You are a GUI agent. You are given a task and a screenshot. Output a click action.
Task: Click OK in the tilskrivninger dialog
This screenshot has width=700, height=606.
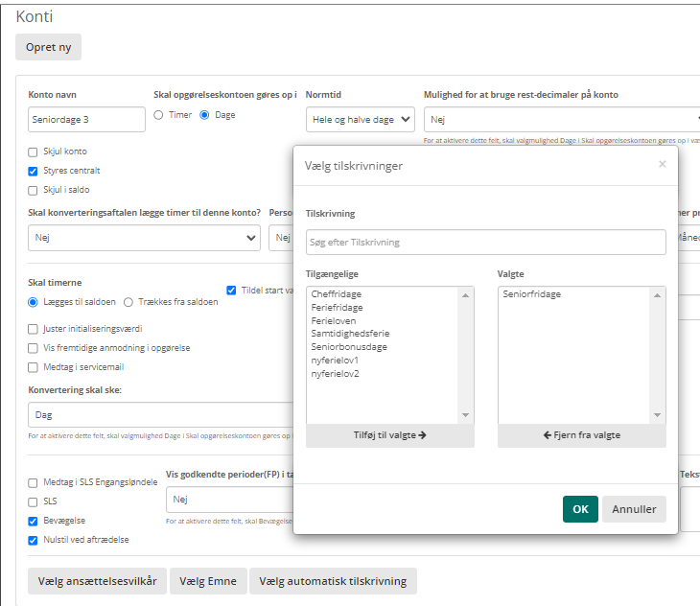point(580,509)
